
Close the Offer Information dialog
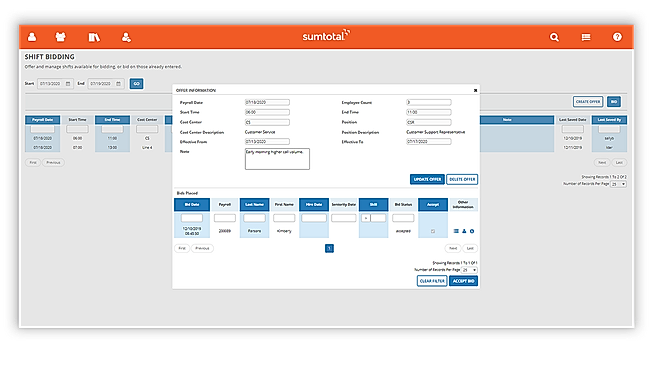[x=475, y=90]
